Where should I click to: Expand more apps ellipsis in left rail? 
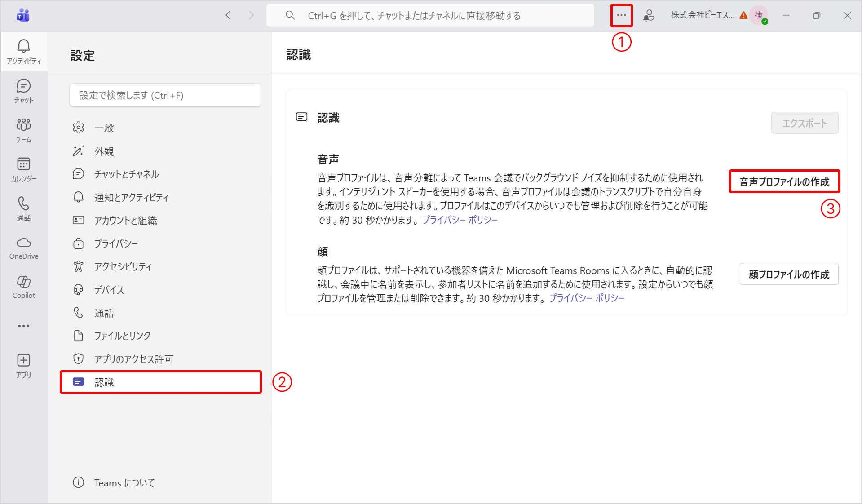point(23,326)
